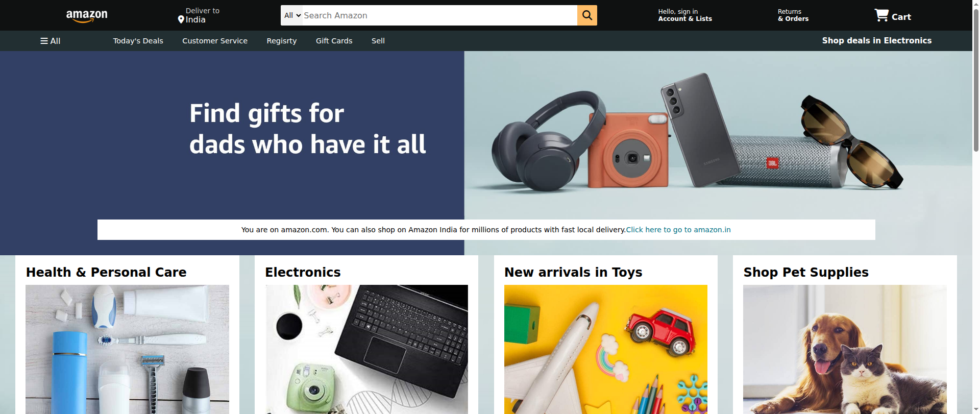This screenshot has width=980, height=414.
Task: Click the page vertical scrollbar
Action: coord(976,207)
